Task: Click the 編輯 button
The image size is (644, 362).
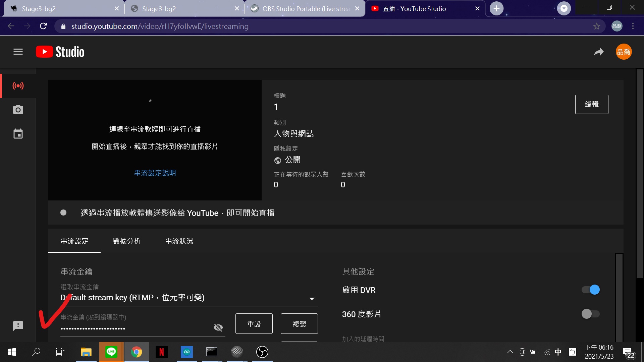Action: click(x=592, y=104)
